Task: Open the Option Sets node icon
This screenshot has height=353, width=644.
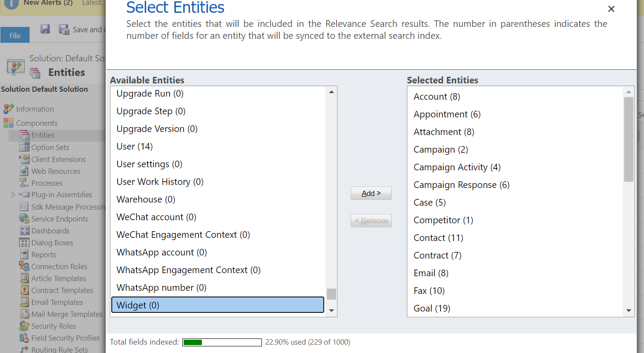Action: click(x=24, y=147)
